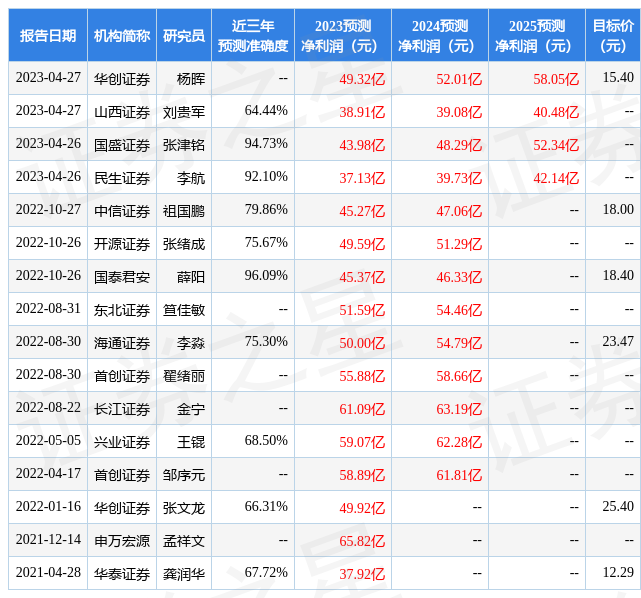Click researcher 翟绪丽
Screen dimensions: 641x598
184,376
